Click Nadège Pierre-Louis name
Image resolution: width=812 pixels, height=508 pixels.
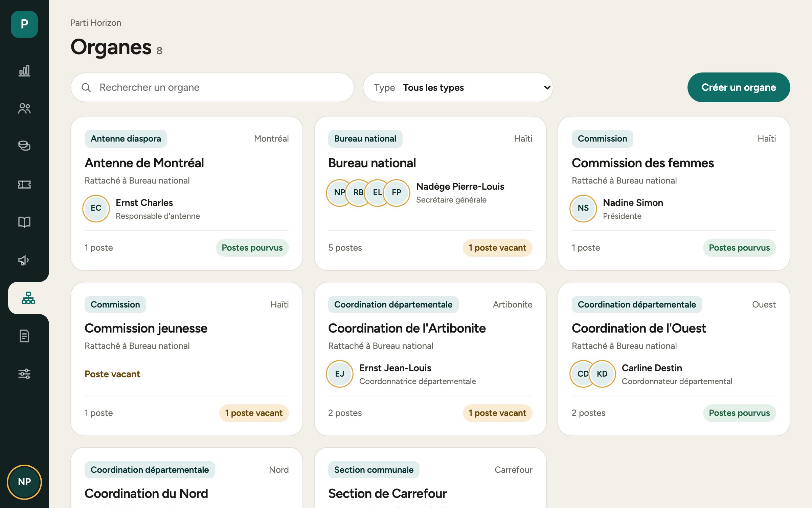point(460,186)
